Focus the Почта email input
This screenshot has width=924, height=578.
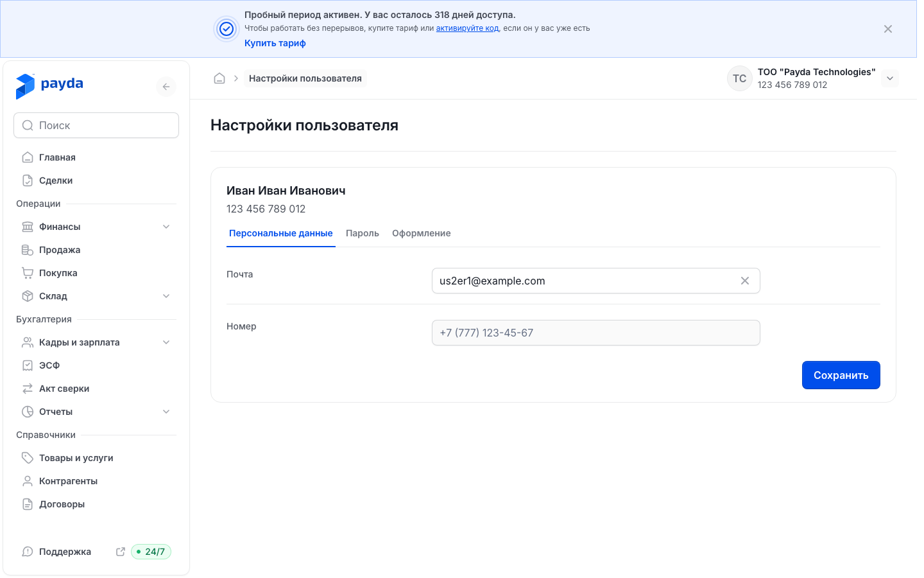596,281
